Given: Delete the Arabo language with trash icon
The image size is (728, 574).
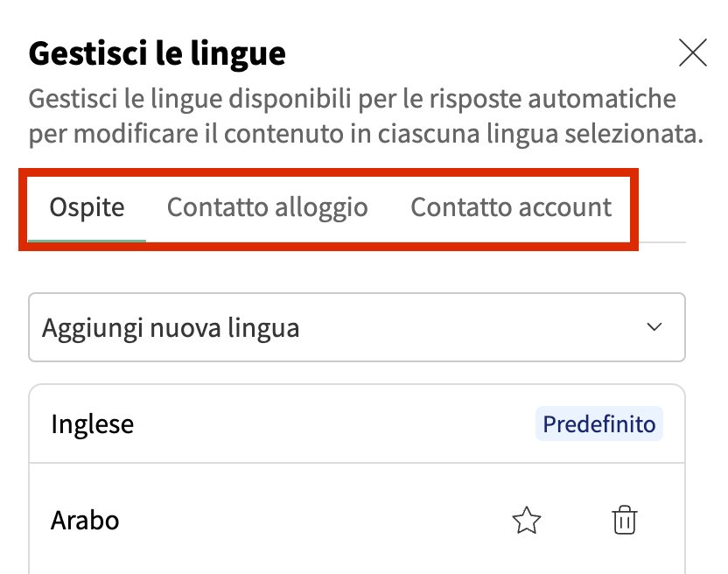Looking at the screenshot, I should [624, 521].
